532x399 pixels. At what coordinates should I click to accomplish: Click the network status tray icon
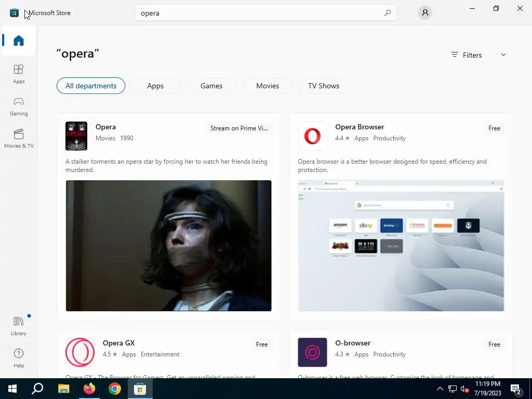click(x=453, y=389)
